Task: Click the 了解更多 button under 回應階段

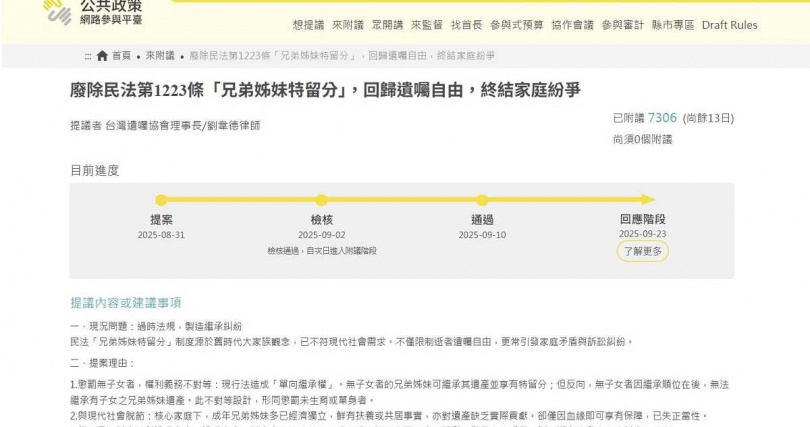Action: [641, 251]
